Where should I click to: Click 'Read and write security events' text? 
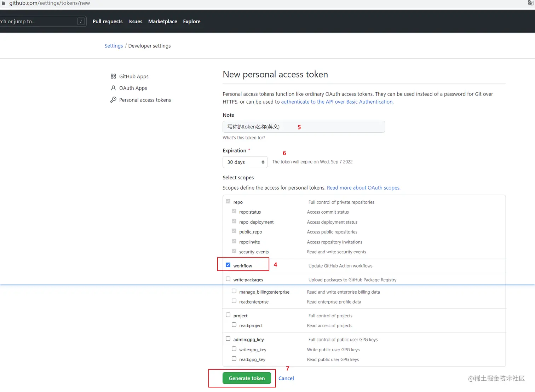point(336,252)
